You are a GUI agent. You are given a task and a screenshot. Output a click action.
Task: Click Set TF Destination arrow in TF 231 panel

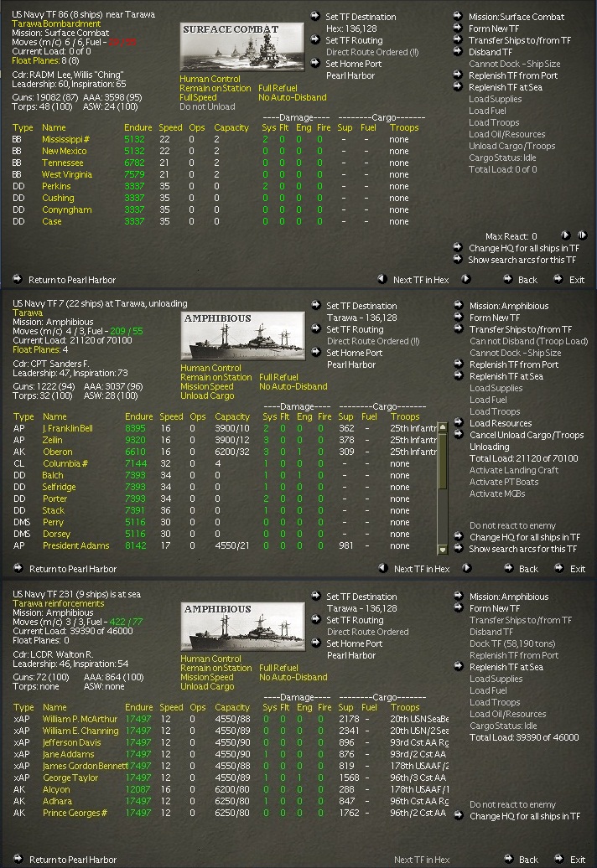coord(315,596)
